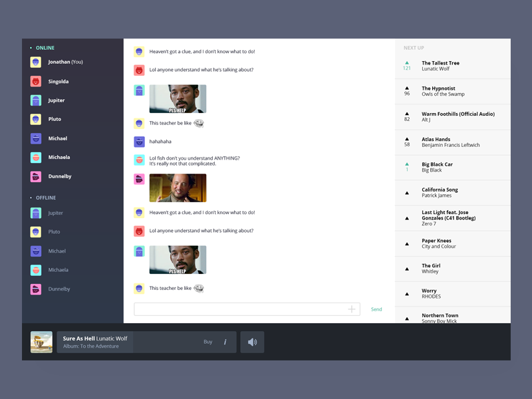Image resolution: width=532 pixels, height=399 pixels.
Task: Open the To the Adventure album cover
Action: (41, 342)
